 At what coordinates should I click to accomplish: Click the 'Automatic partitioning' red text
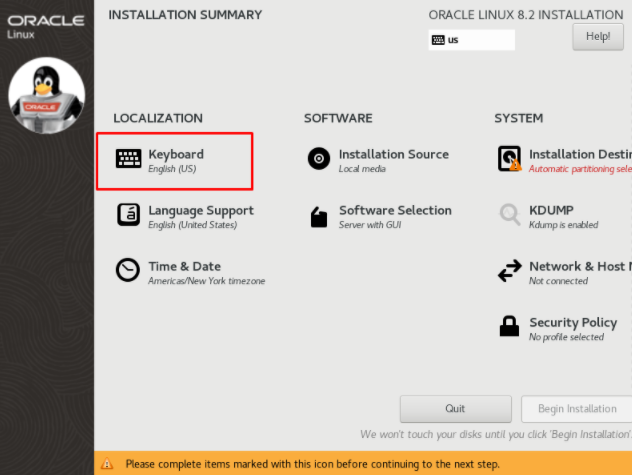(x=580, y=169)
